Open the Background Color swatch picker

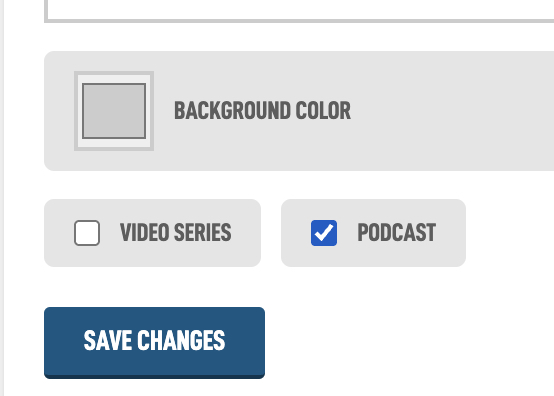click(x=114, y=111)
